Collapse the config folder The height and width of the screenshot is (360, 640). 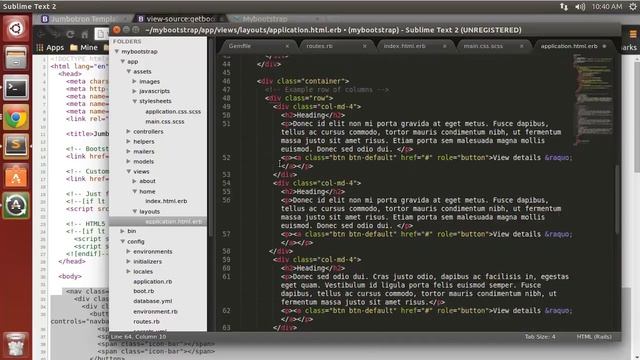pos(122,242)
